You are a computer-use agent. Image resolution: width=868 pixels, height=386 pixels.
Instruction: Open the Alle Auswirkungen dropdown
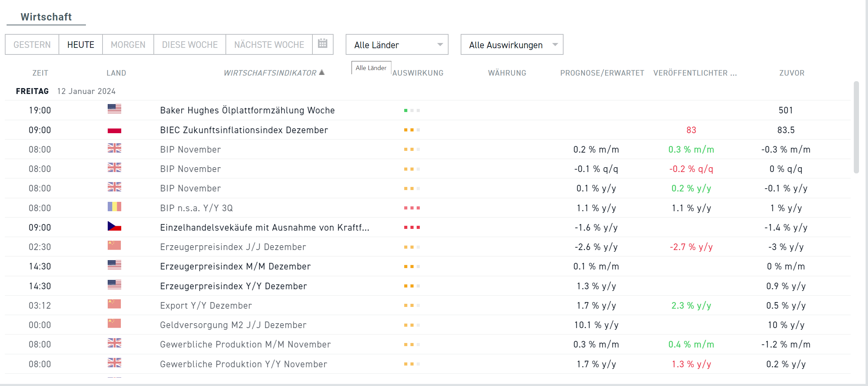tap(512, 44)
